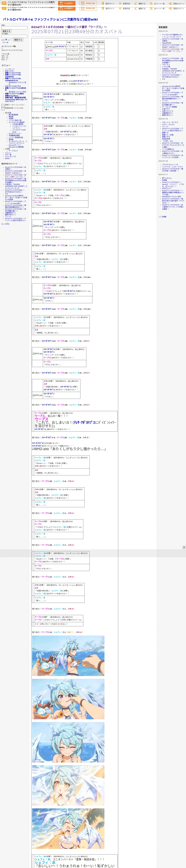The image size is (186, 868).
Task: Open Discordサーバー(Donald-2nd様管理) link
Action: [x=16, y=146]
